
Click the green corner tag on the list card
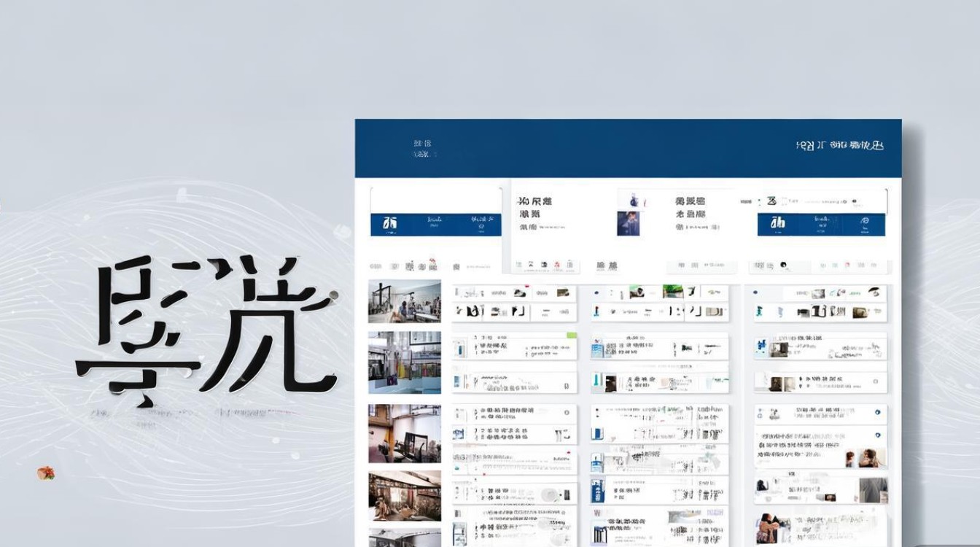[x=572, y=335]
